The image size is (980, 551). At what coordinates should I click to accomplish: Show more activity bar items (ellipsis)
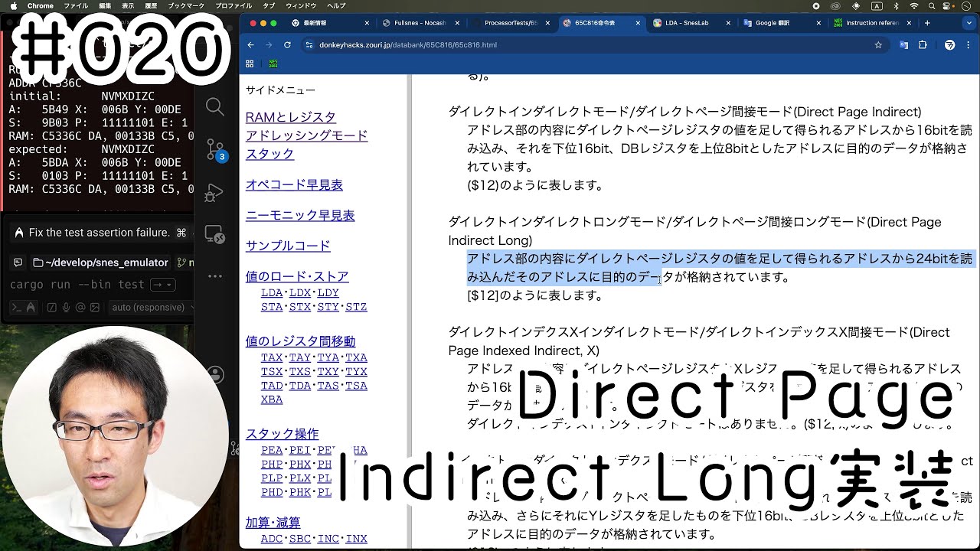pyautogui.click(x=215, y=276)
